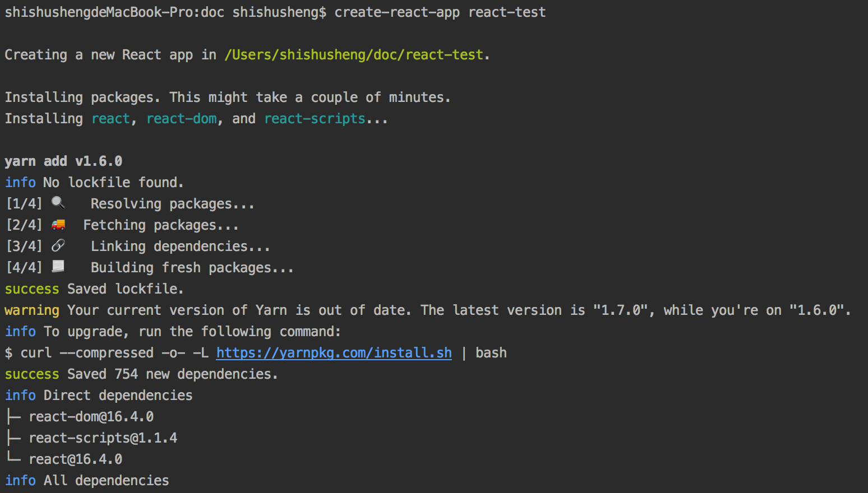Click the green react-dom package name
This screenshot has height=493, width=868.
tap(182, 119)
